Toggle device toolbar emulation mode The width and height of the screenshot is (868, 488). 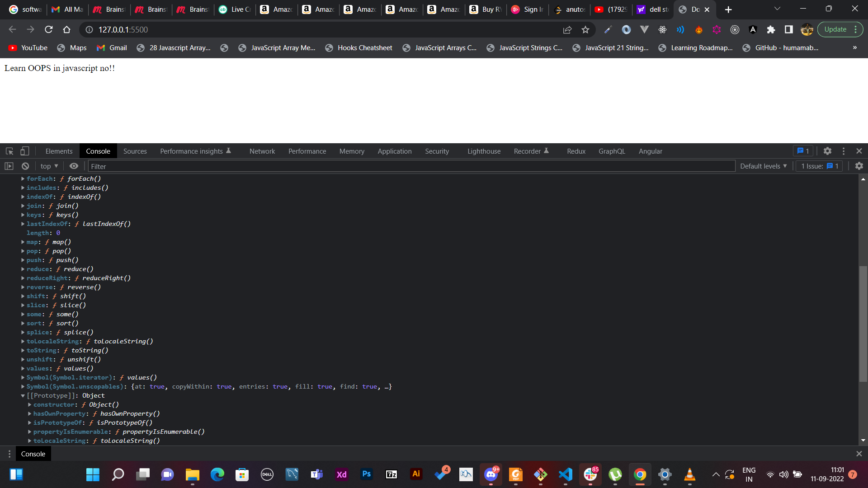(x=24, y=151)
